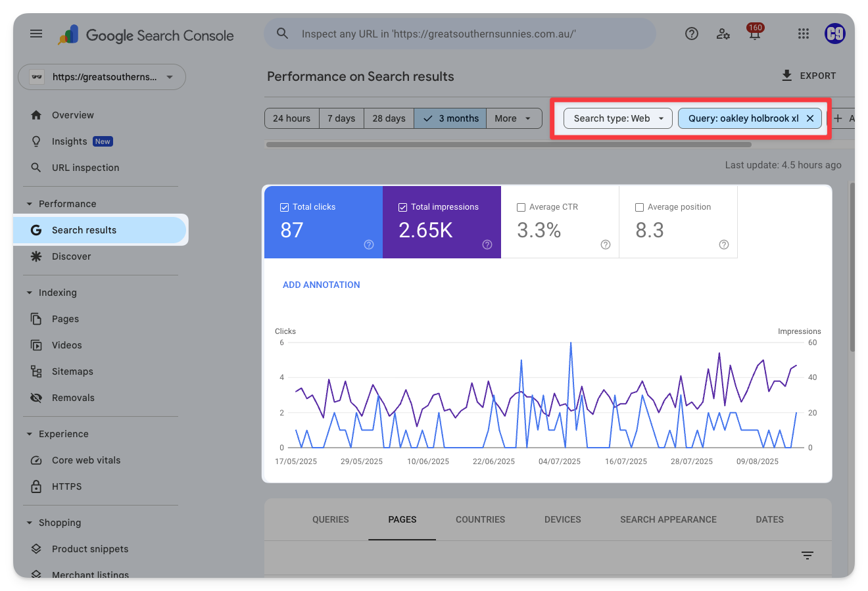Switch to the Queries tab

point(330,519)
